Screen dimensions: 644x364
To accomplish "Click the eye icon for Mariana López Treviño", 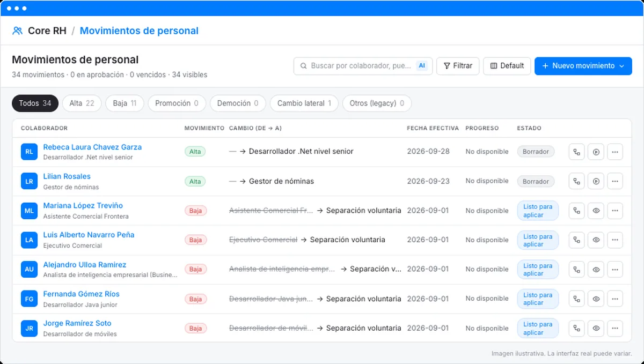I will pos(596,211).
